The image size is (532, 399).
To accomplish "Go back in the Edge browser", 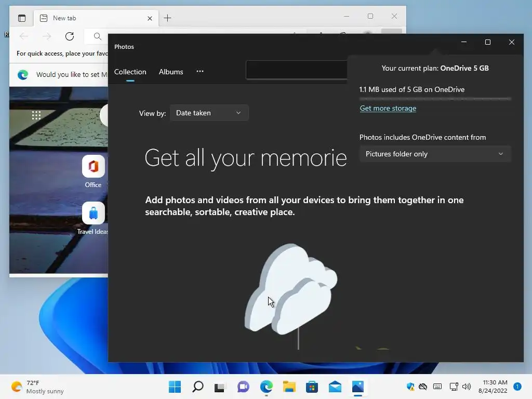I will click(24, 36).
